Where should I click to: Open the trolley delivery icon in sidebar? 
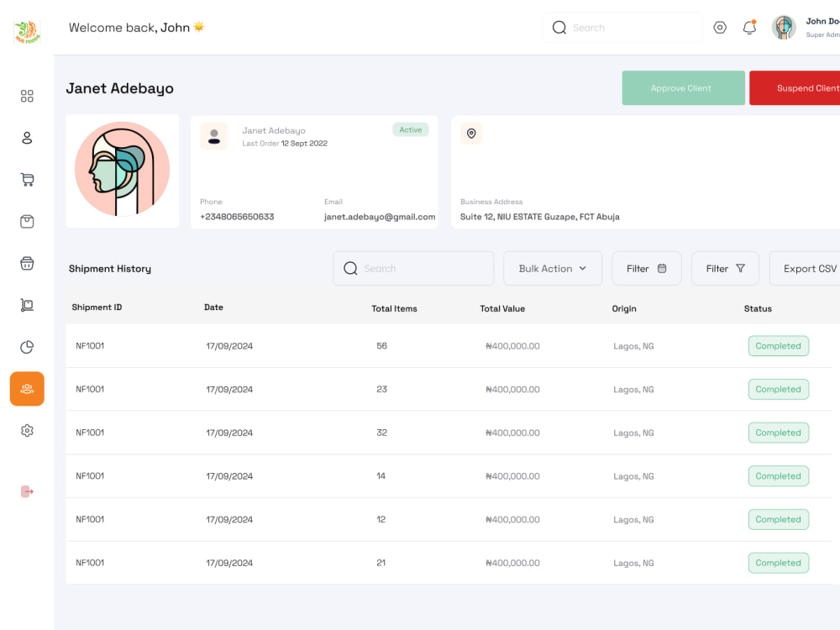click(27, 306)
